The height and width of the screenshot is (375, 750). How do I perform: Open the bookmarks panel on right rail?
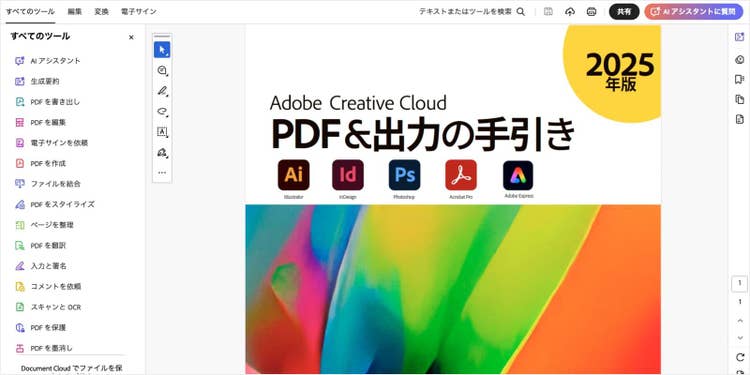[739, 79]
